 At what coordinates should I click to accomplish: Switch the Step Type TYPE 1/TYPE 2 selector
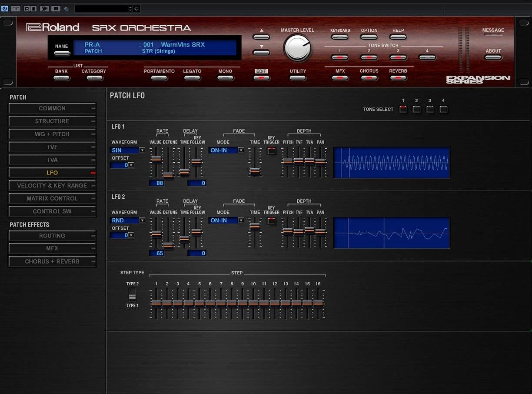tap(132, 295)
